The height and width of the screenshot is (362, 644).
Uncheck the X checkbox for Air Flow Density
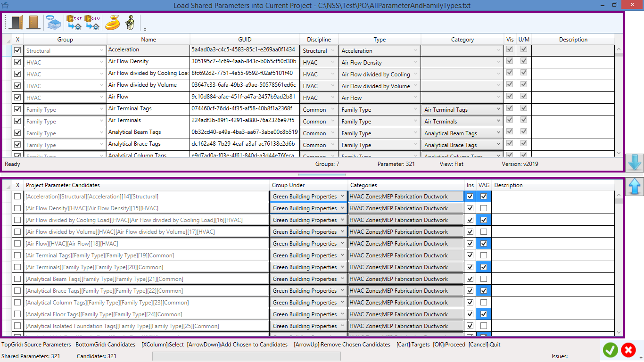[17, 62]
